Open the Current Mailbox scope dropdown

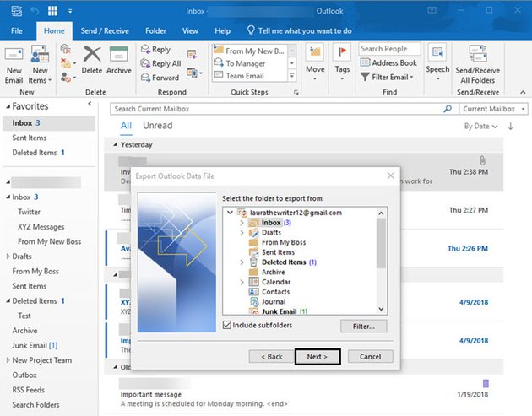click(493, 109)
